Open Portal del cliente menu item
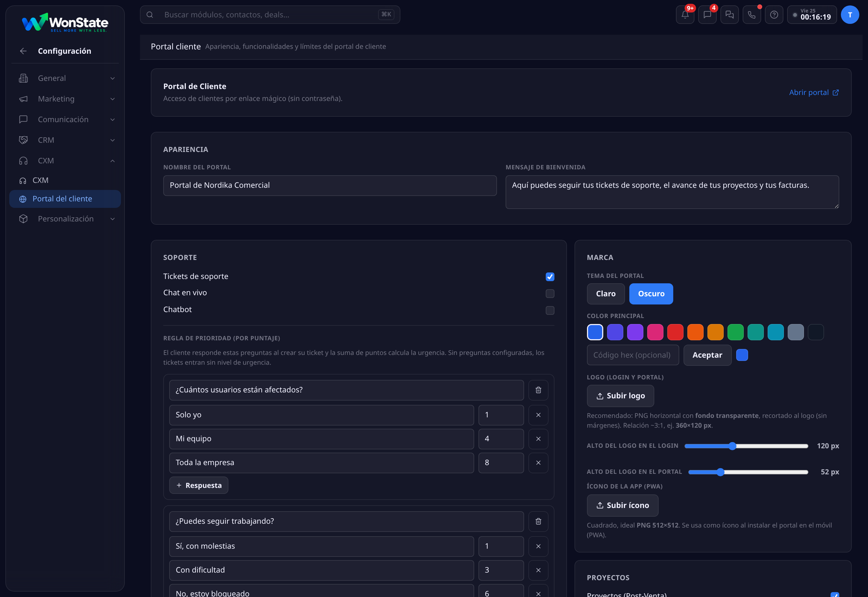 [x=65, y=199]
